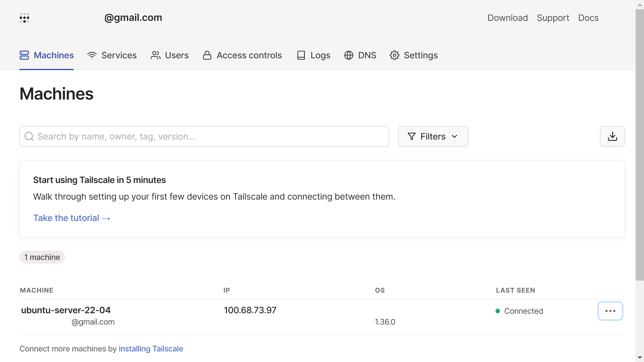Click the Access controls lock icon

pos(207,55)
